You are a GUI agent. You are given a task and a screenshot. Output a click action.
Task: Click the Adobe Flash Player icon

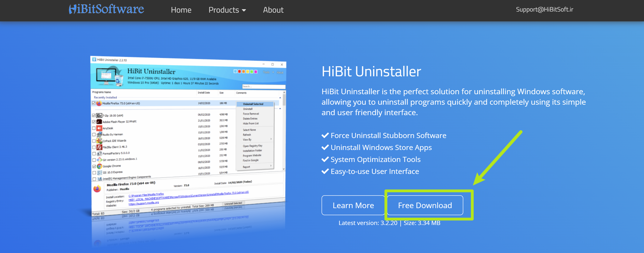click(x=99, y=122)
